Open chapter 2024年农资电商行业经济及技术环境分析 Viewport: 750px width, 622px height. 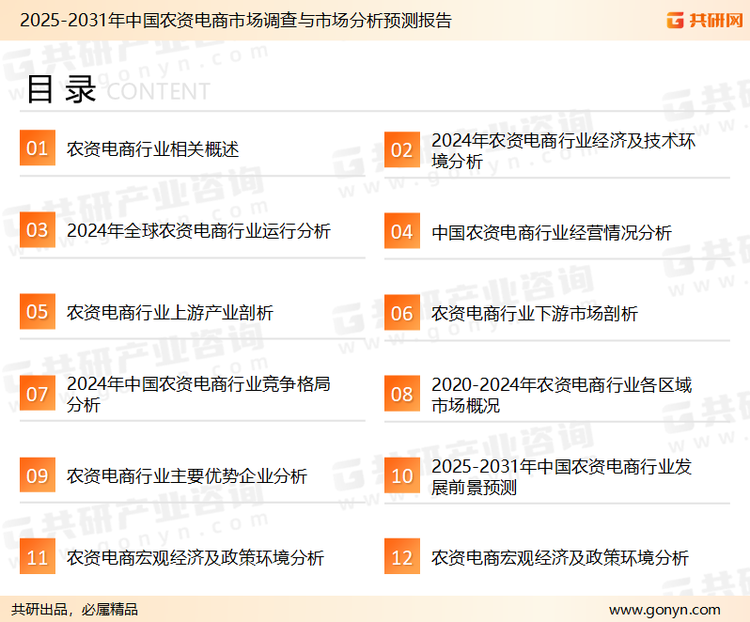(x=563, y=151)
